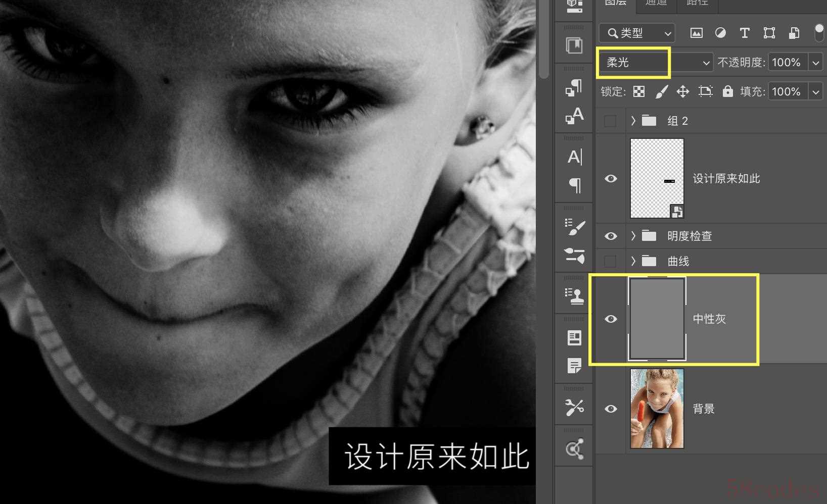
Task: Hide the 背景 layer
Action: point(611,409)
